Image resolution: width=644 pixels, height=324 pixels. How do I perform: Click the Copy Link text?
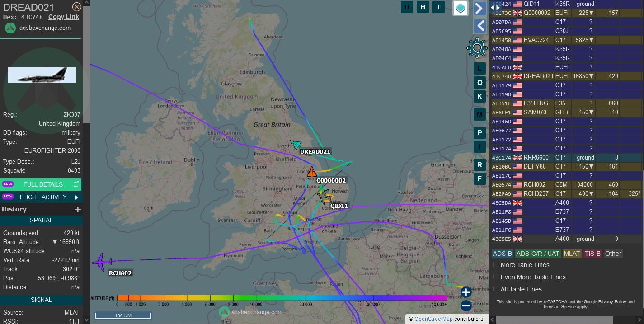coord(64,17)
